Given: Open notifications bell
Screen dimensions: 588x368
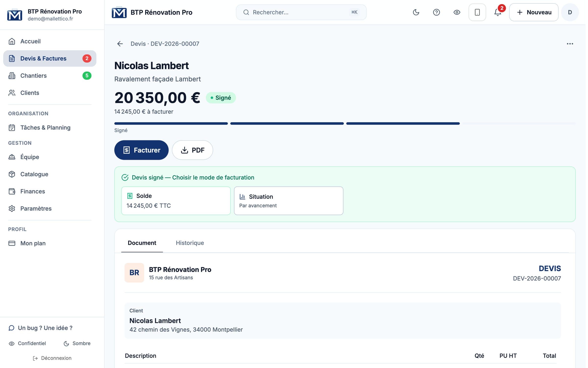Looking at the screenshot, I should point(498,12).
